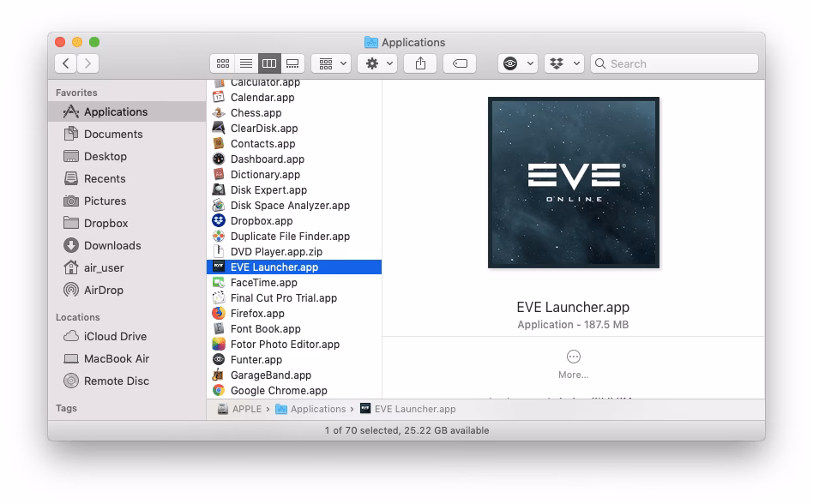Screen dimensions: 813x504
Task: Open Pictures in the sidebar
Action: 127,201
